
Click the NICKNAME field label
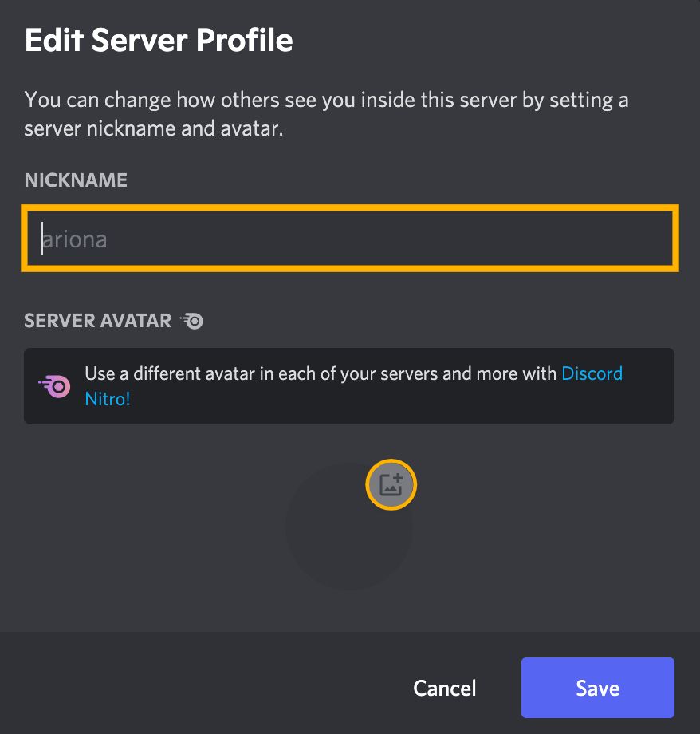point(76,180)
